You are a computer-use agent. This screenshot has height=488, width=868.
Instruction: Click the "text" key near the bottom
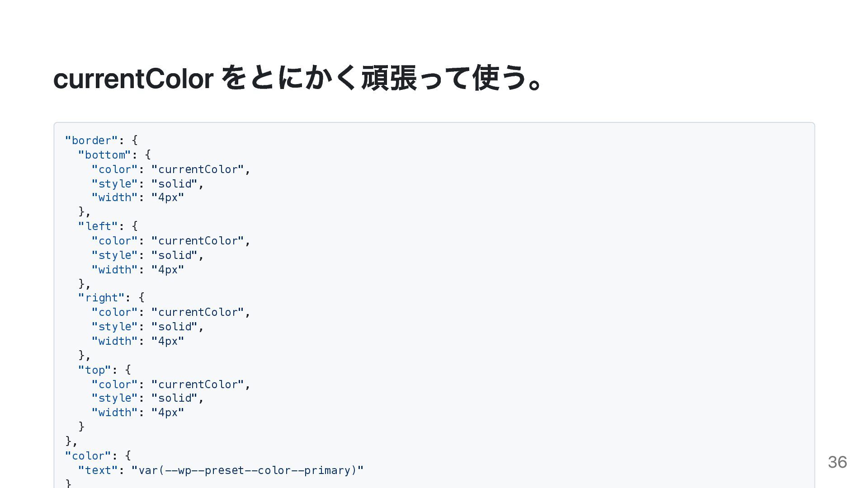coord(98,470)
